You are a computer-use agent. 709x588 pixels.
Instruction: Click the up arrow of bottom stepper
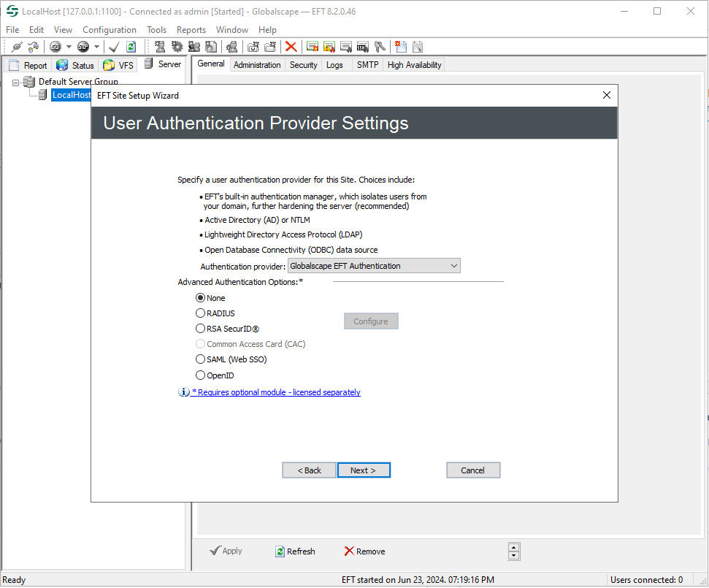coord(513,547)
